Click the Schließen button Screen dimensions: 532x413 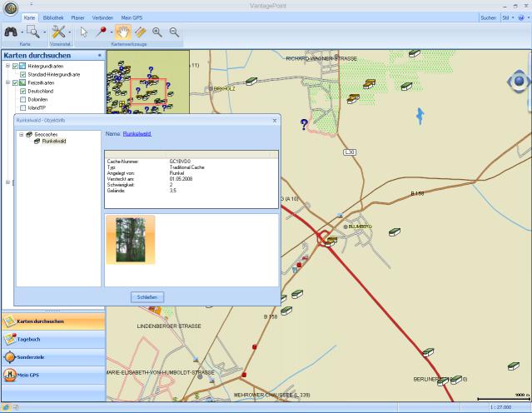point(147,296)
